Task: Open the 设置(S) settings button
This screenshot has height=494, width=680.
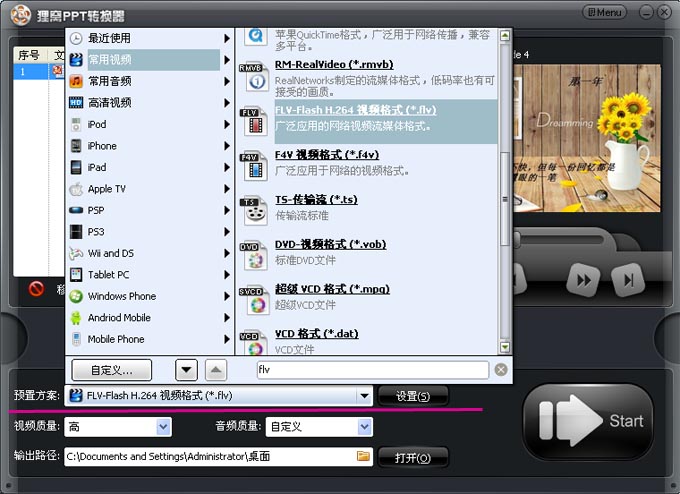Action: click(x=413, y=396)
